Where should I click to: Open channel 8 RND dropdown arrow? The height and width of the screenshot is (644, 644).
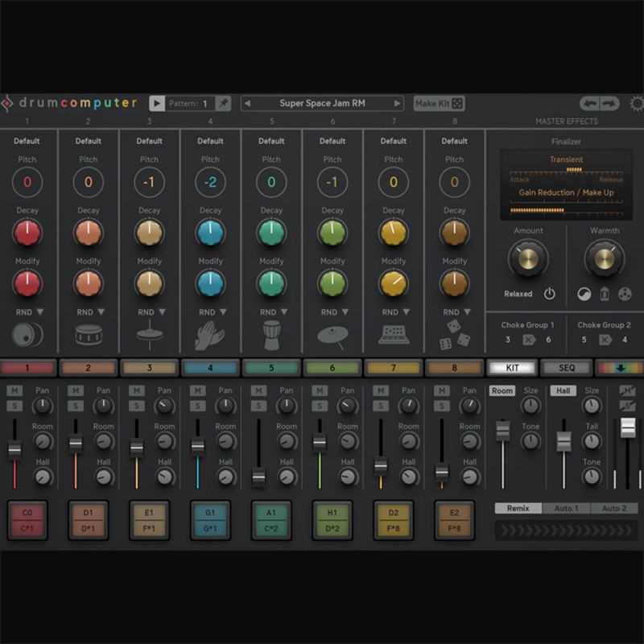[x=468, y=312]
